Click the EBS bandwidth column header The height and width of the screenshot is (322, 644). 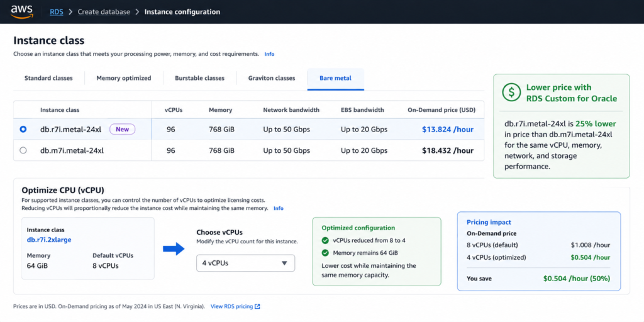tap(362, 110)
